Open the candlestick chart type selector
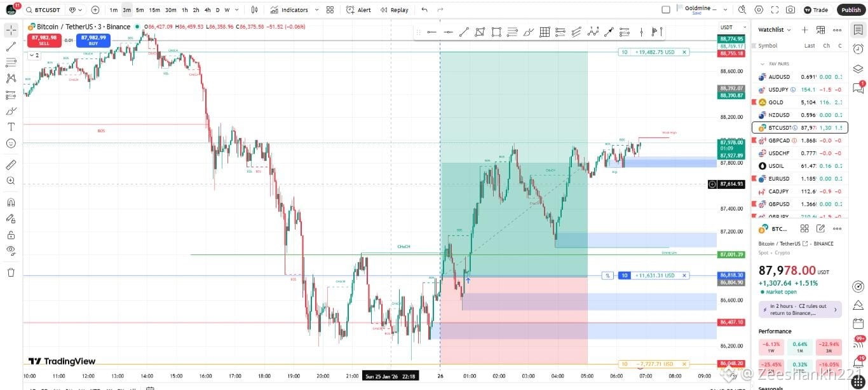 tap(255, 10)
